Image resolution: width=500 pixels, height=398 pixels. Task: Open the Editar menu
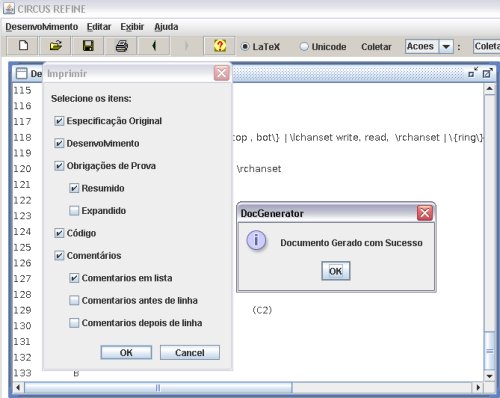(x=99, y=27)
